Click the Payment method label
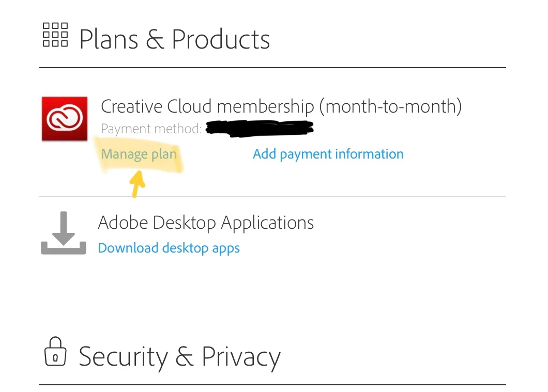 (151, 129)
